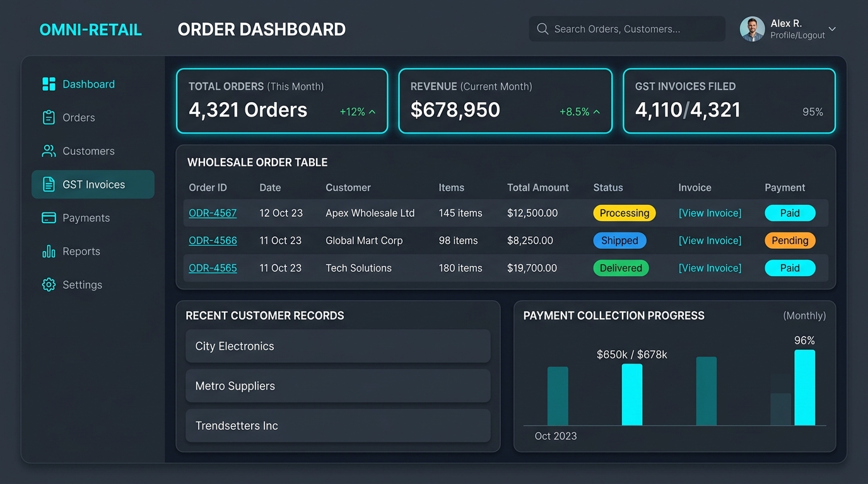The height and width of the screenshot is (484, 868).
Task: Focus the Search Orders, Customers field
Action: (x=627, y=29)
